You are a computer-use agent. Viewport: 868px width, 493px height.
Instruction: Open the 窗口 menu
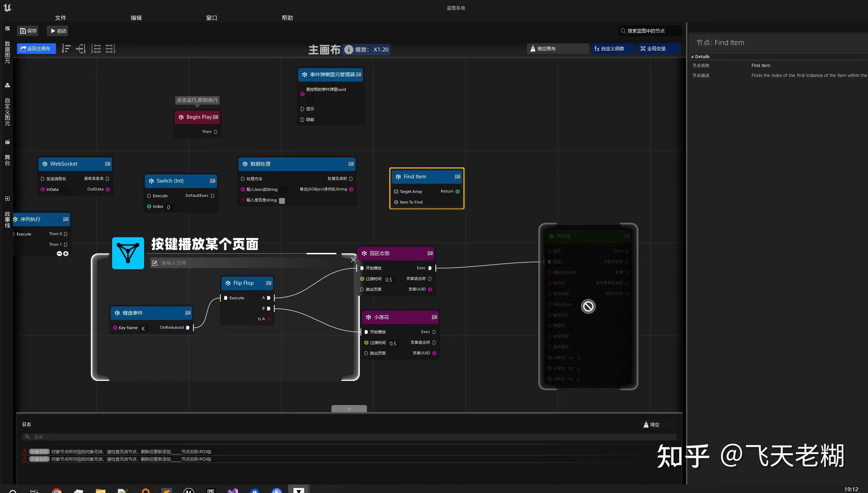coord(212,18)
